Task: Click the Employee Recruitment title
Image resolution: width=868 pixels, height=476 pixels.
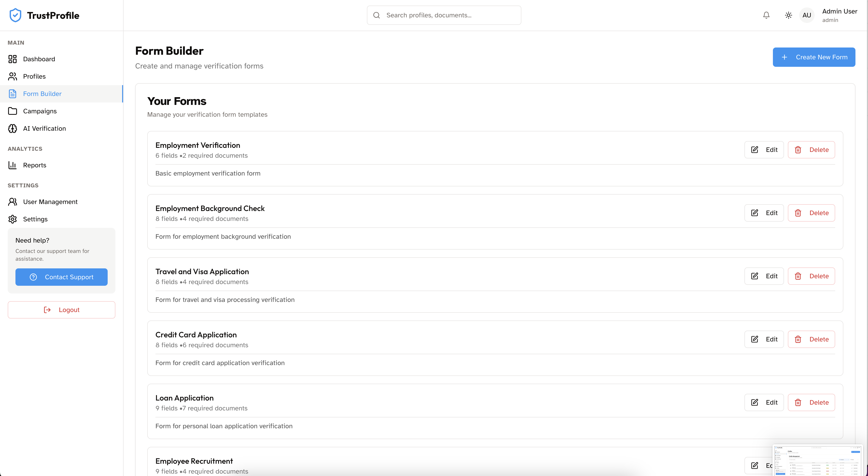Action: pos(194,461)
